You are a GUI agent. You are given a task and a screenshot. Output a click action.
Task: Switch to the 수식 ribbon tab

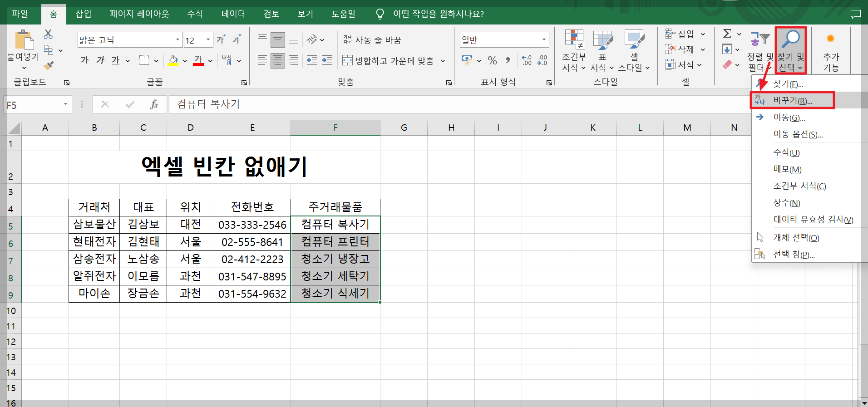tap(195, 14)
